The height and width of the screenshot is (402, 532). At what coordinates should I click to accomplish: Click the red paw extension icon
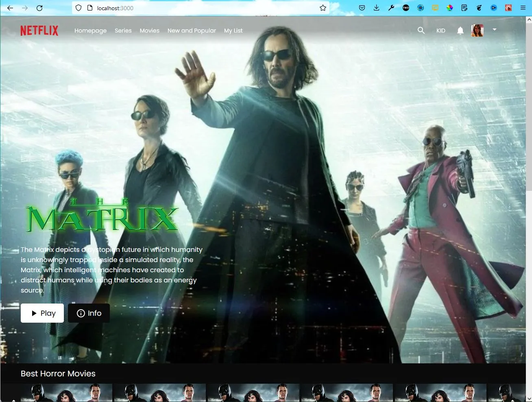click(508, 8)
